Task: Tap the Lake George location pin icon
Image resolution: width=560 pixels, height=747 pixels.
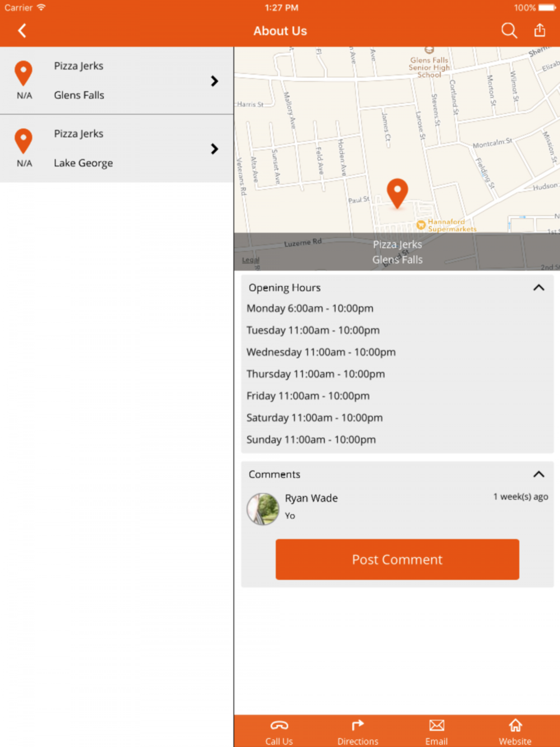Action: tap(24, 141)
